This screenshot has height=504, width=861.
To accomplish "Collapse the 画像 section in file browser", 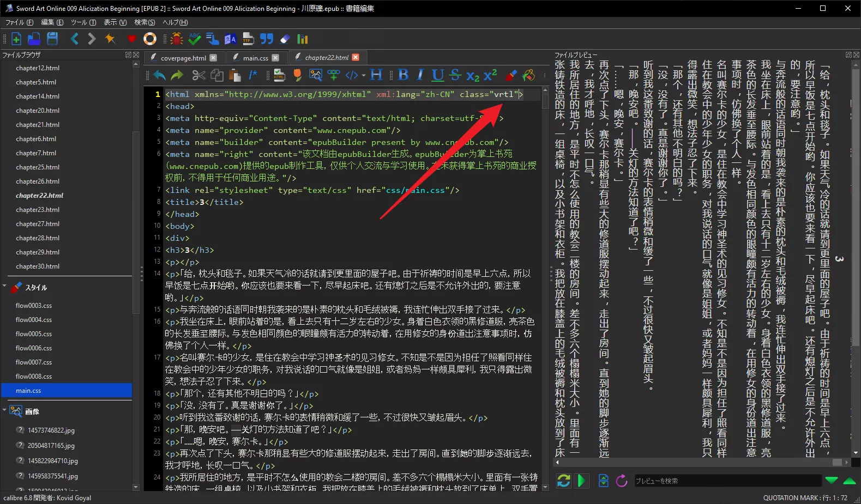I will point(5,410).
